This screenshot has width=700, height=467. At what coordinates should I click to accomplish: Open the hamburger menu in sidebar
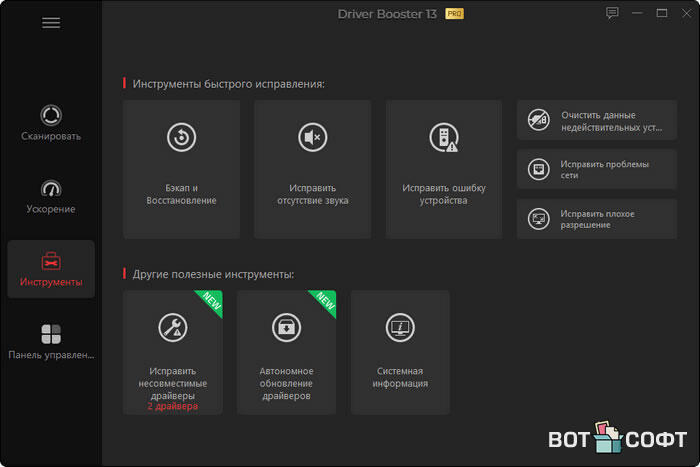point(51,23)
